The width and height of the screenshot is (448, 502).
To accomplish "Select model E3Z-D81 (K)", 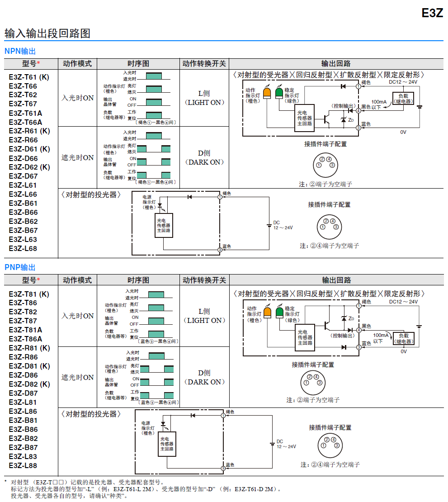I will coord(29,366).
